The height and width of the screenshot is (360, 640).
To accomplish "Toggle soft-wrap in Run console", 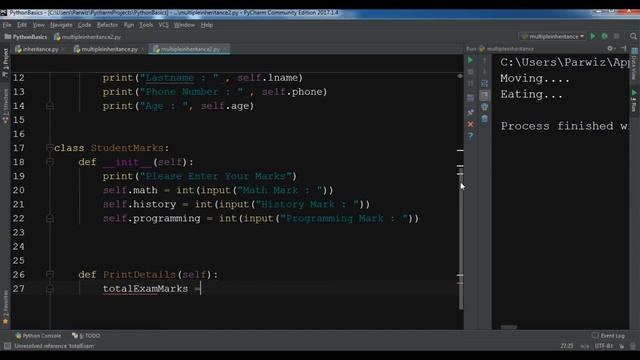I will pos(484,84).
